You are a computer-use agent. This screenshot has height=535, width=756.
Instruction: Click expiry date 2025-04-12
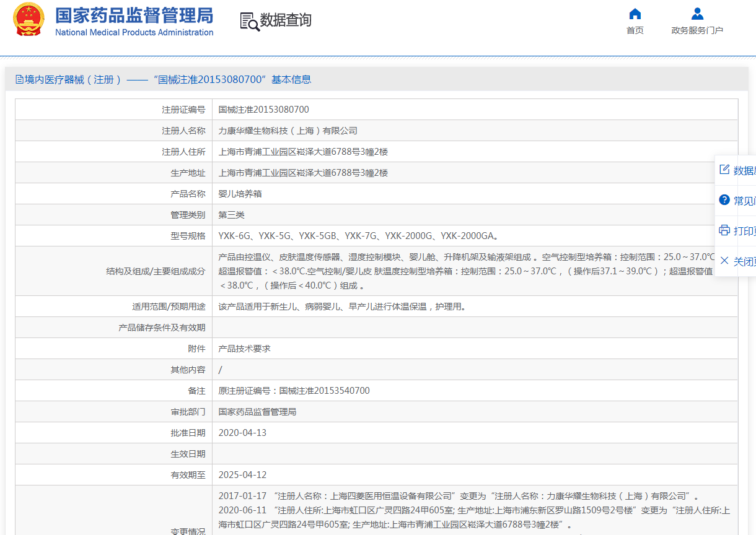point(242,475)
